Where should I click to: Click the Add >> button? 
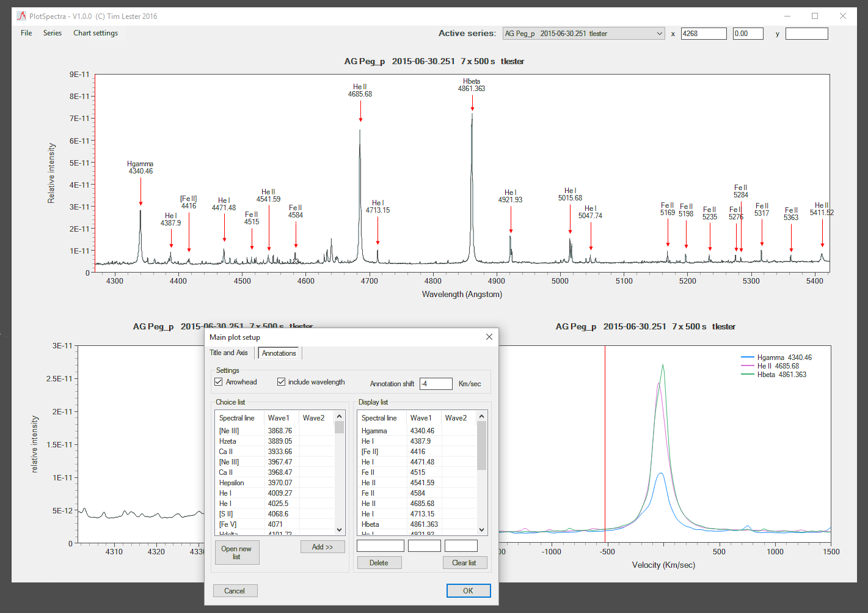322,547
